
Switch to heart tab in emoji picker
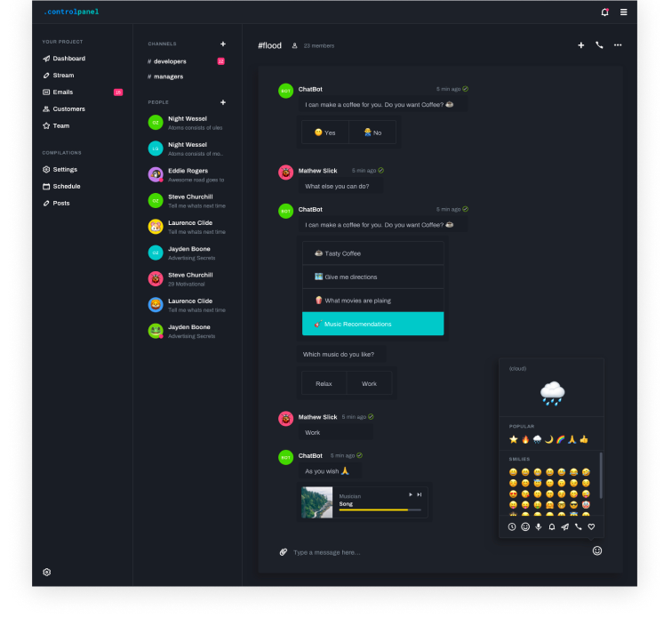[591, 526]
